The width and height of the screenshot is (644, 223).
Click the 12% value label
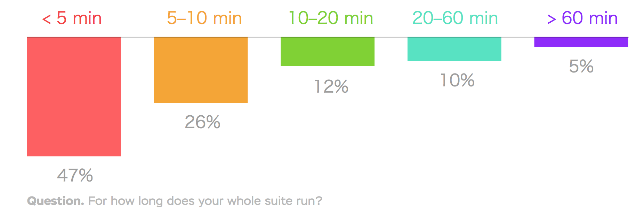tap(331, 86)
